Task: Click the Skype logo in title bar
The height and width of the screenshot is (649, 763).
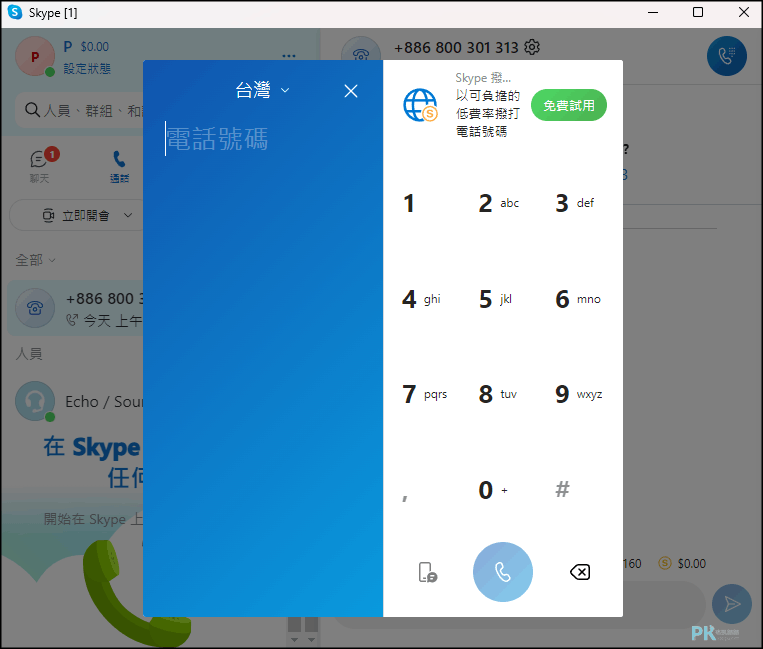Action: pos(15,12)
